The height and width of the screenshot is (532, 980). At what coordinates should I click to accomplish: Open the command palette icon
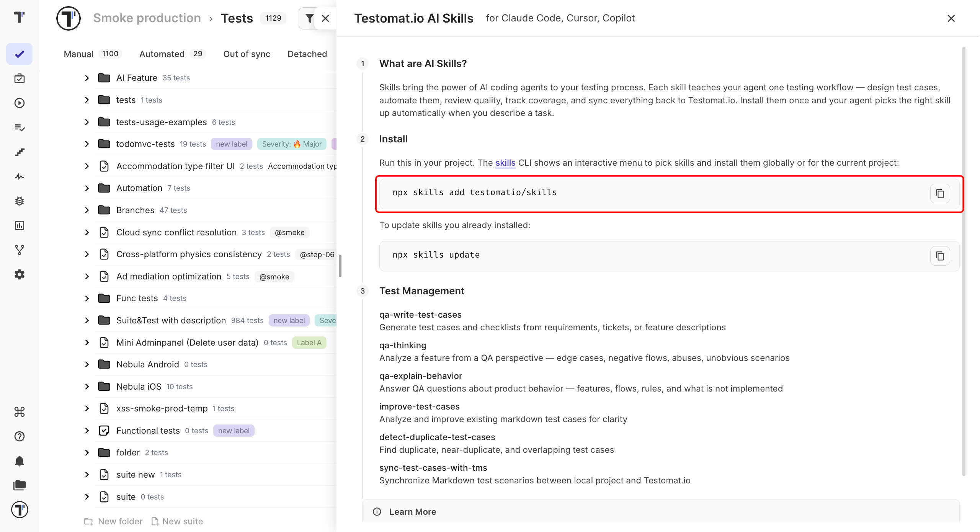coord(19,412)
